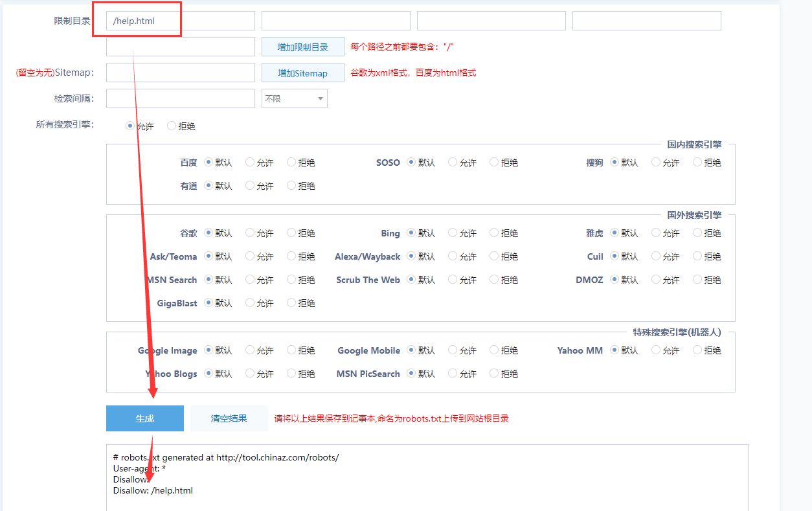Click the Yahoo MM engine label

click(x=580, y=350)
